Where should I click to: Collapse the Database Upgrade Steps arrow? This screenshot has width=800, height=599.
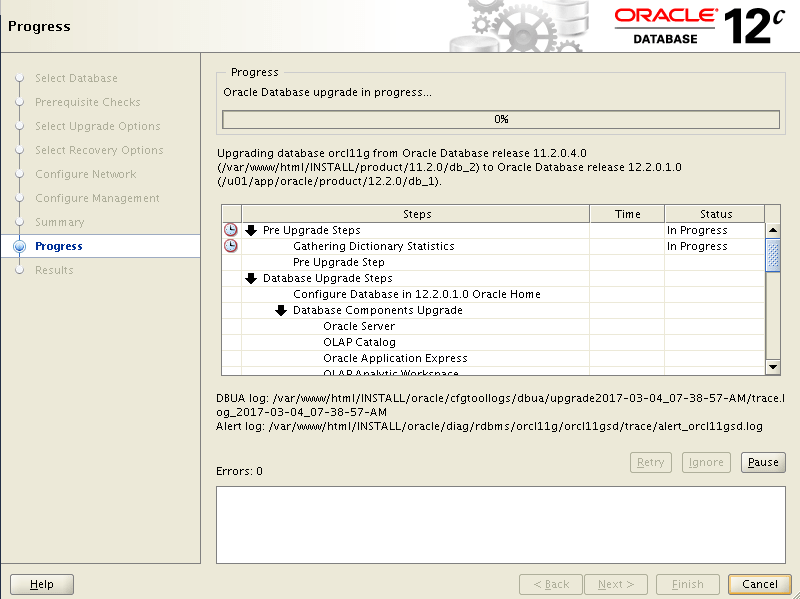251,278
